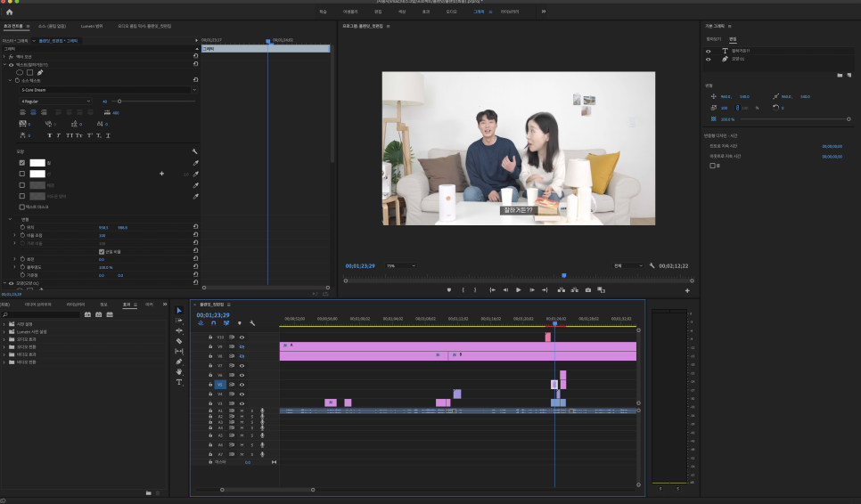Select the Selection arrow tool

point(179,311)
